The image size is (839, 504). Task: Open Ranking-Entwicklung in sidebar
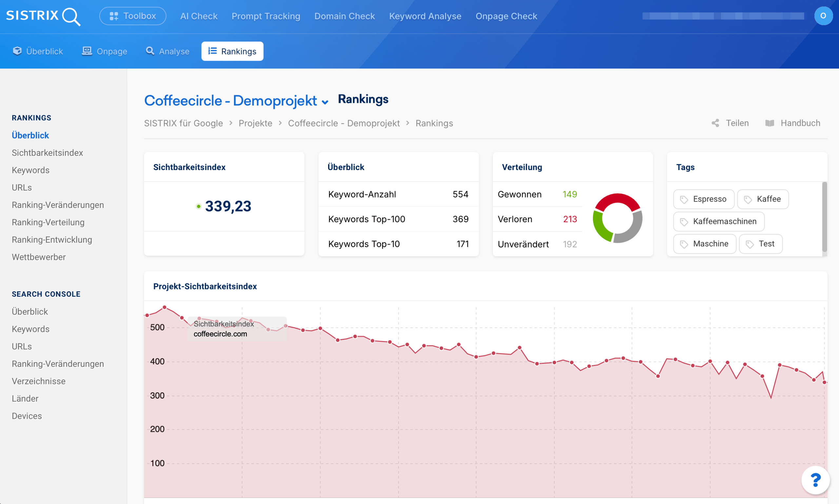coord(52,240)
